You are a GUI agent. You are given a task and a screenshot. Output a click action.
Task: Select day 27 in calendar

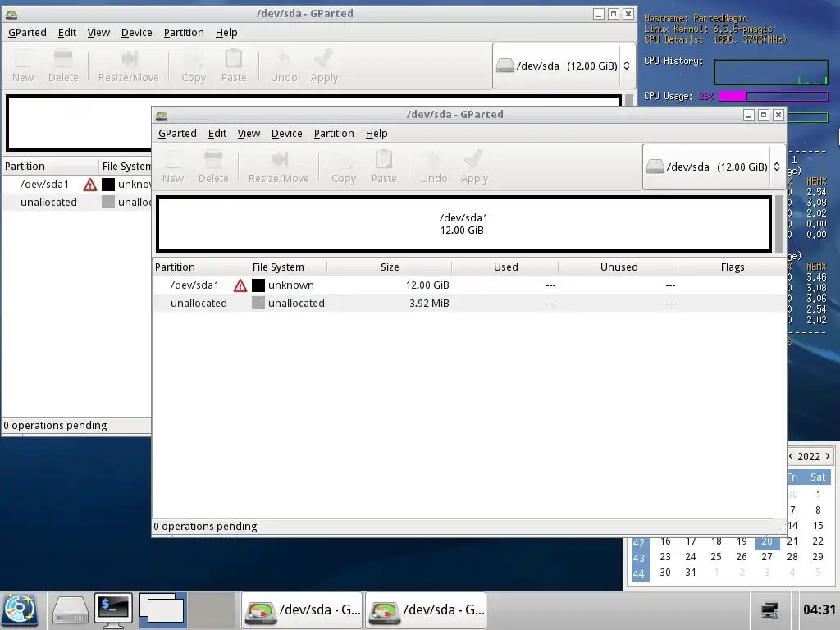click(767, 557)
